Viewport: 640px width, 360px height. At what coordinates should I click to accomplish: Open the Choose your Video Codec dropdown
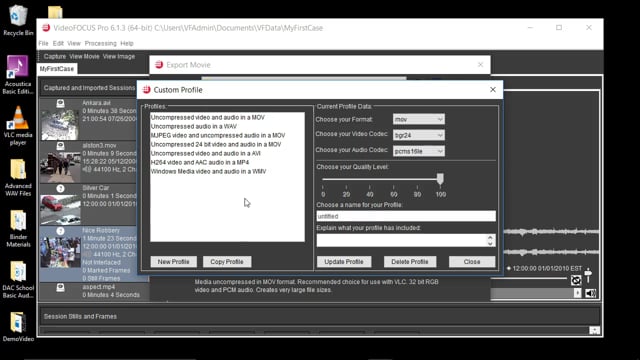pyautogui.click(x=419, y=135)
